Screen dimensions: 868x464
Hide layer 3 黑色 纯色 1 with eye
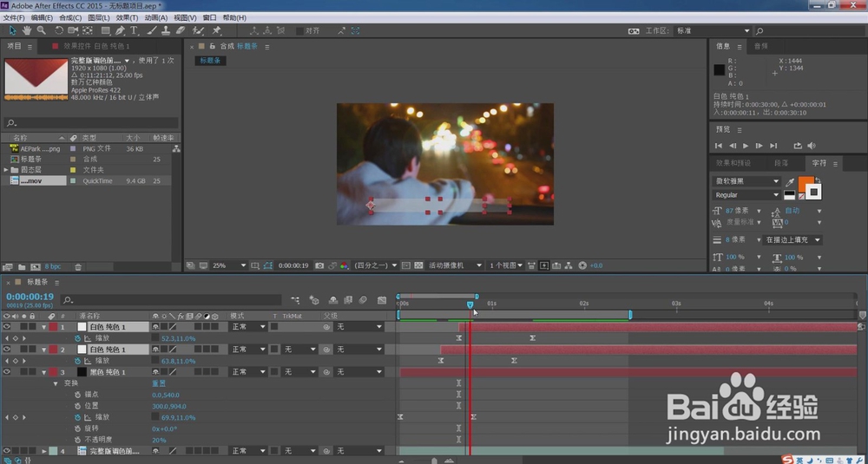[7, 372]
